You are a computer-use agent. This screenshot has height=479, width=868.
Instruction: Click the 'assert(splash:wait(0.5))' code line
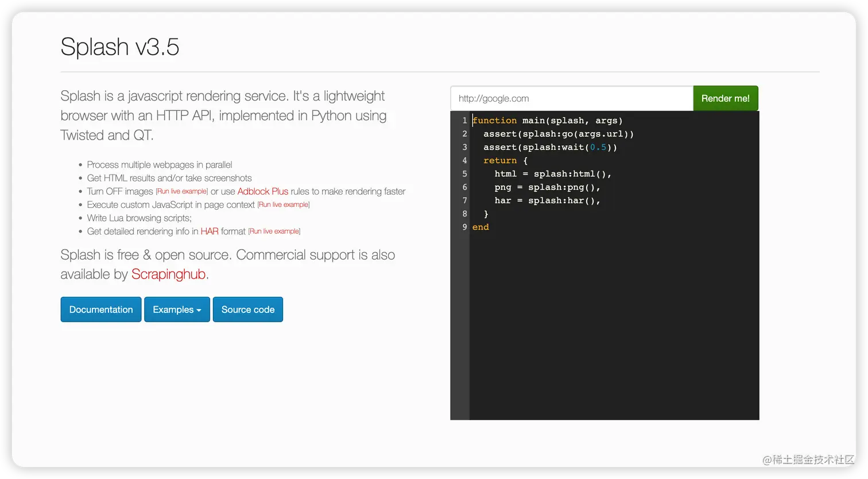click(551, 147)
